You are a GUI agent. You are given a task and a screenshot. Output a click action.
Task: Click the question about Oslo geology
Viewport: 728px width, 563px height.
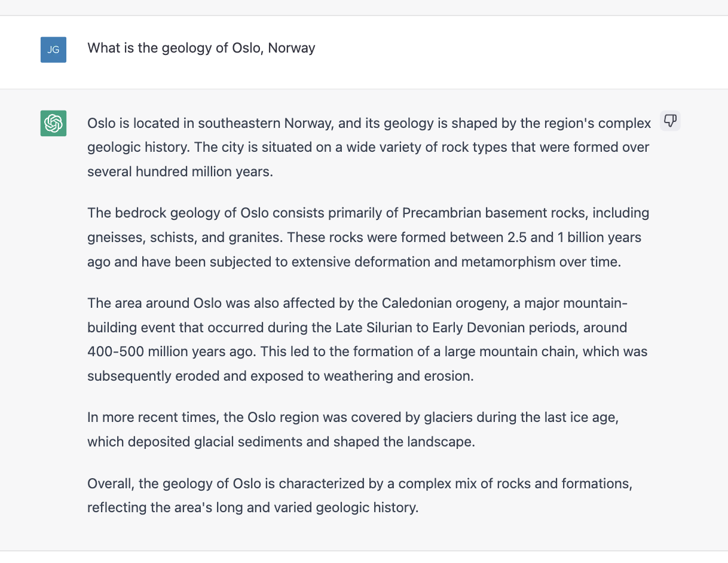201,48
